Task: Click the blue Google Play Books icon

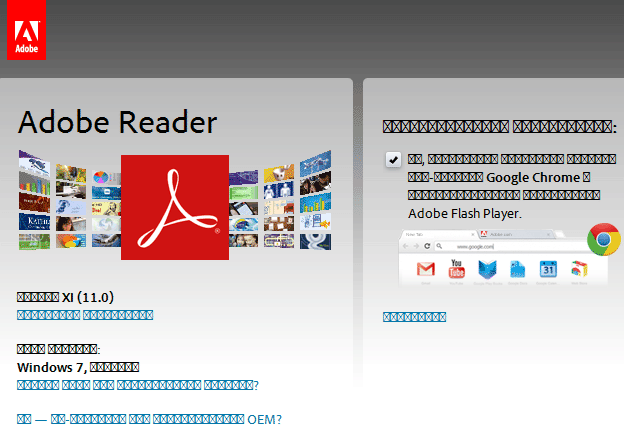Action: (x=488, y=269)
